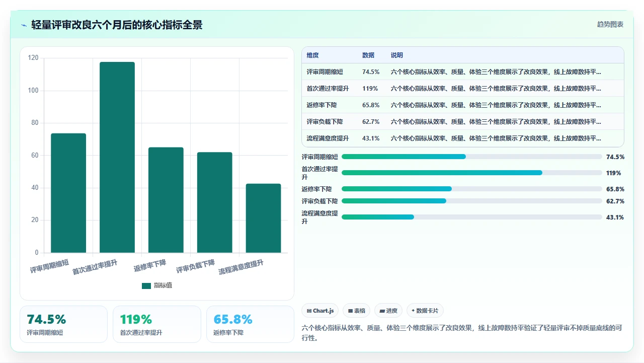Click the 维度 table column header
The width and height of the screenshot is (644, 363).
(312, 55)
